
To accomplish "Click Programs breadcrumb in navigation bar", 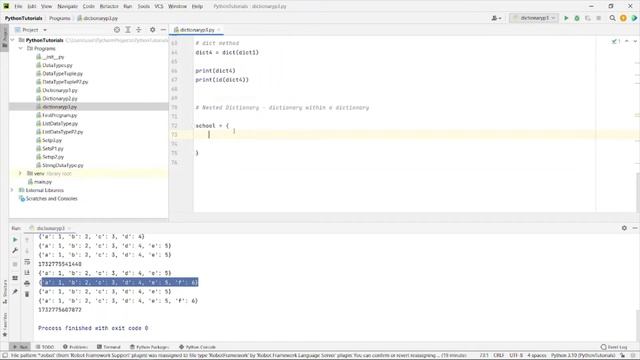I will (x=60, y=18).
